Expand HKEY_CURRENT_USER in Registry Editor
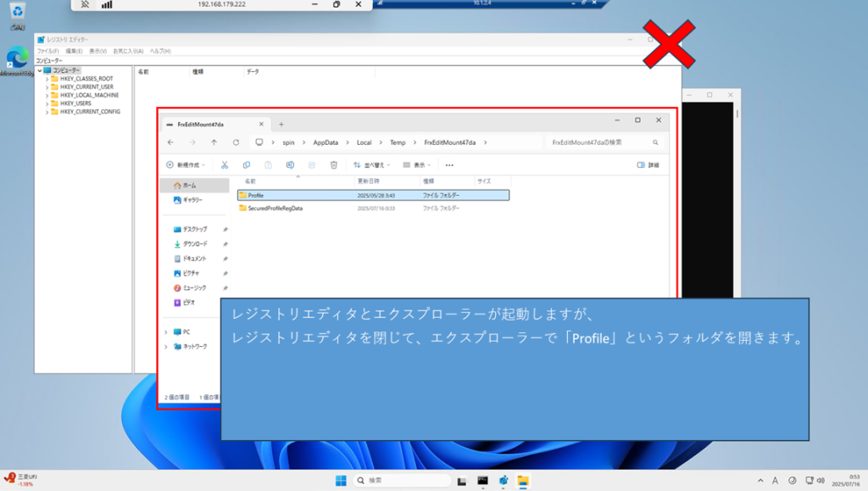868x491 pixels. point(47,87)
